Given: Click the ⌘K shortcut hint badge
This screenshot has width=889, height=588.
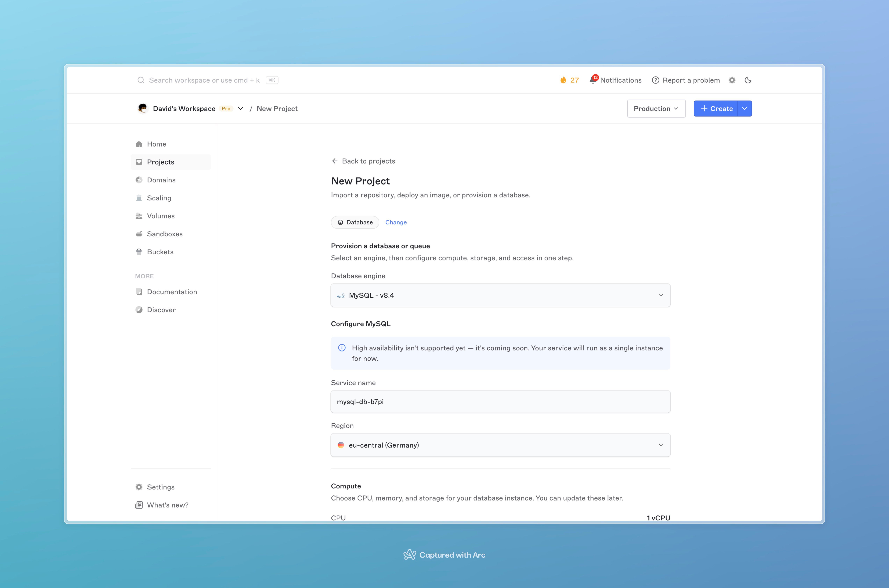Looking at the screenshot, I should [x=272, y=80].
